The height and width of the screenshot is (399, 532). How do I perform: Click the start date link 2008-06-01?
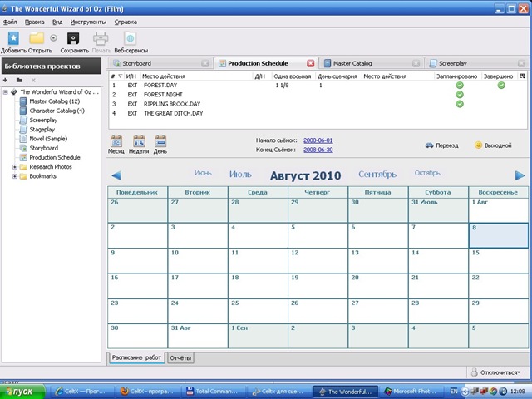point(317,140)
